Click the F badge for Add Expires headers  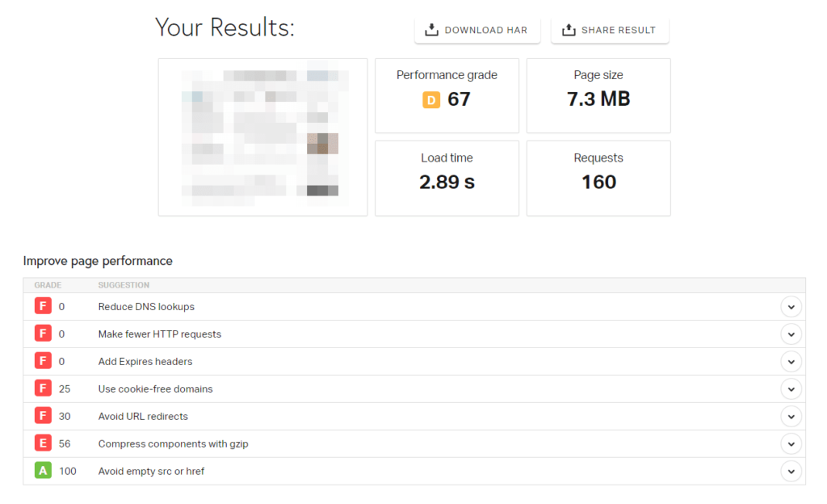[42, 361]
